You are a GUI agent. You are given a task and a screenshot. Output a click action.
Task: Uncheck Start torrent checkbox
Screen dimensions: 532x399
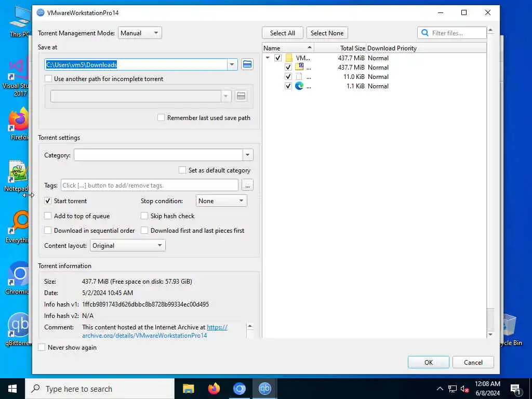[x=48, y=201]
